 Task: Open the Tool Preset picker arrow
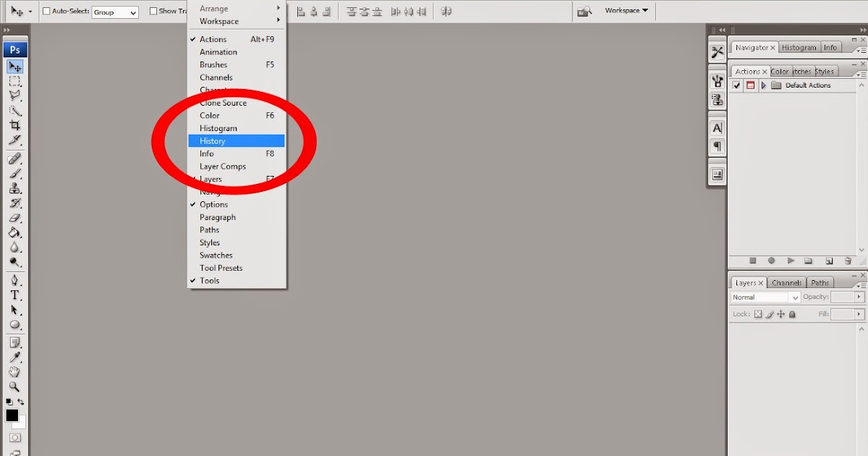click(30, 12)
